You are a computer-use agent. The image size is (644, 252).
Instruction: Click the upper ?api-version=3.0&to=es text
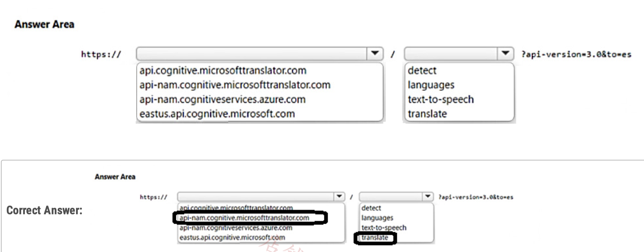pos(577,54)
